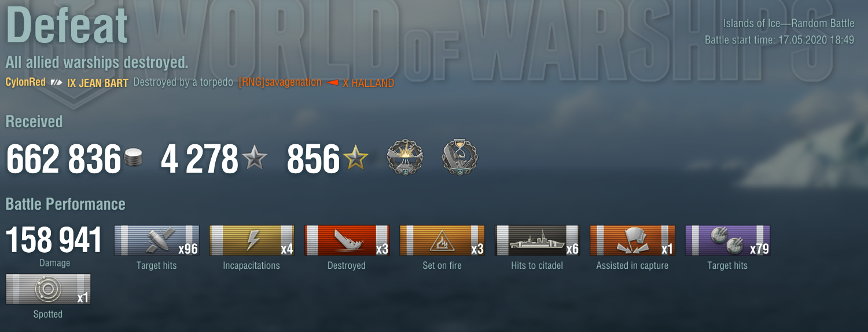
Task: Click the Hits to citadel ribbon
Action: coord(538,240)
